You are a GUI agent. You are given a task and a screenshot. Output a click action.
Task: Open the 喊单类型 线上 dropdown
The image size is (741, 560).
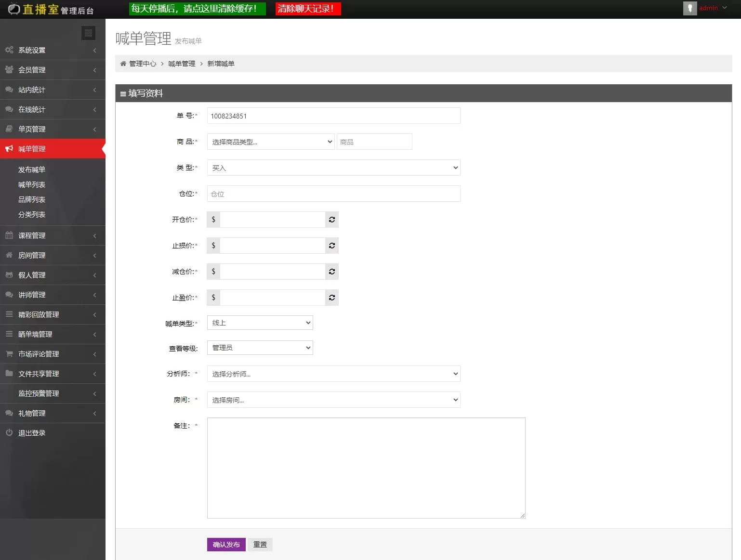[x=260, y=323]
